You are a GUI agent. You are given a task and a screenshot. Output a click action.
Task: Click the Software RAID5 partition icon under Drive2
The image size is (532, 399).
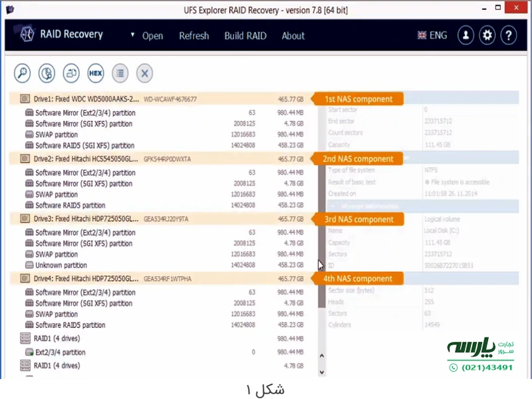[x=29, y=205]
